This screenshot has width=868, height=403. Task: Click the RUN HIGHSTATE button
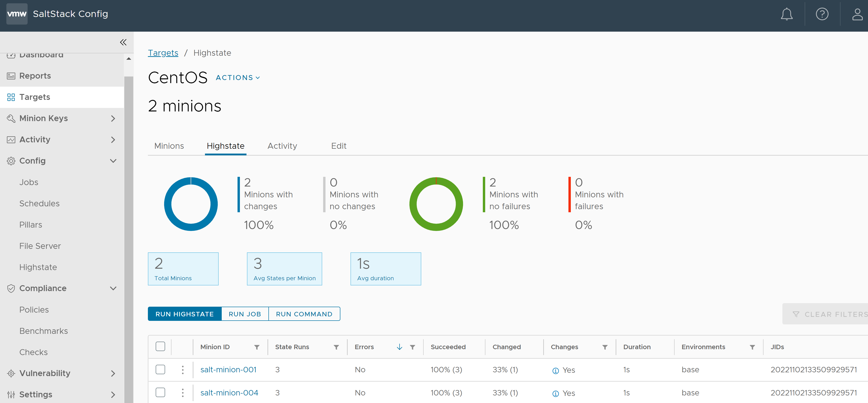(184, 314)
